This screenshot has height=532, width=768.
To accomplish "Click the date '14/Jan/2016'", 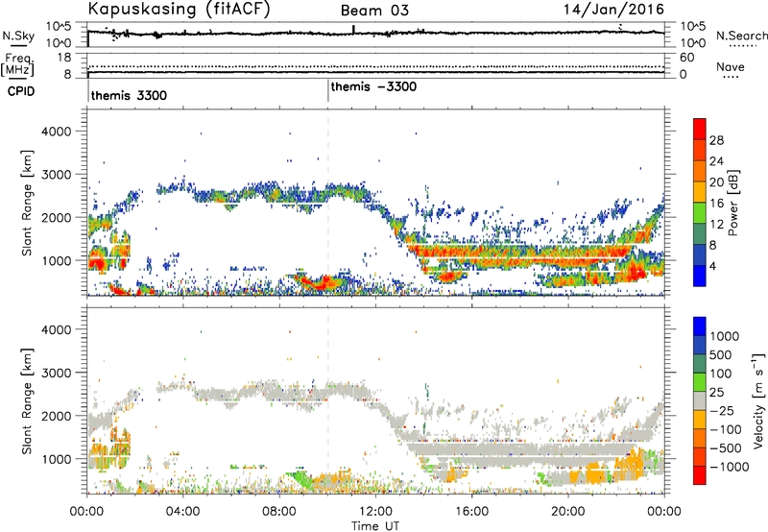I will [x=613, y=10].
